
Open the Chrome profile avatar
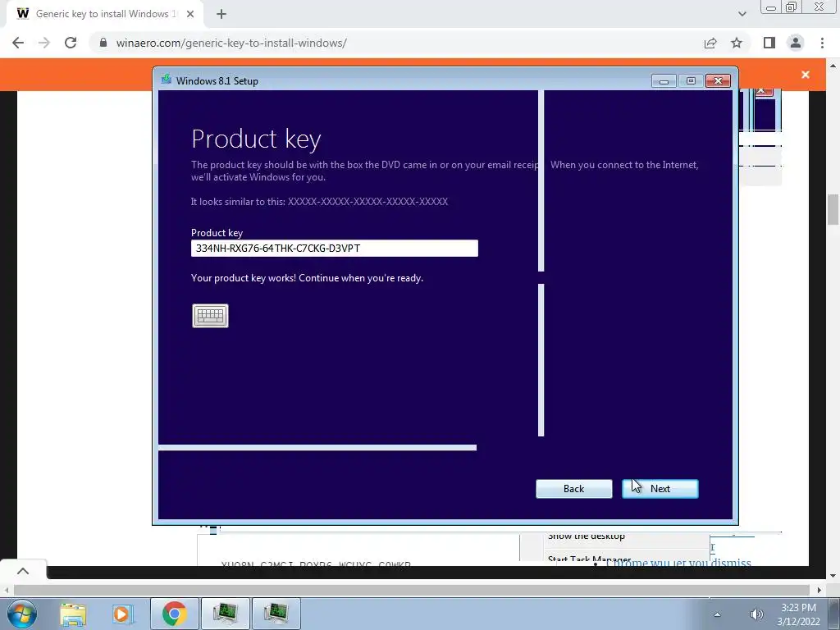(x=796, y=43)
